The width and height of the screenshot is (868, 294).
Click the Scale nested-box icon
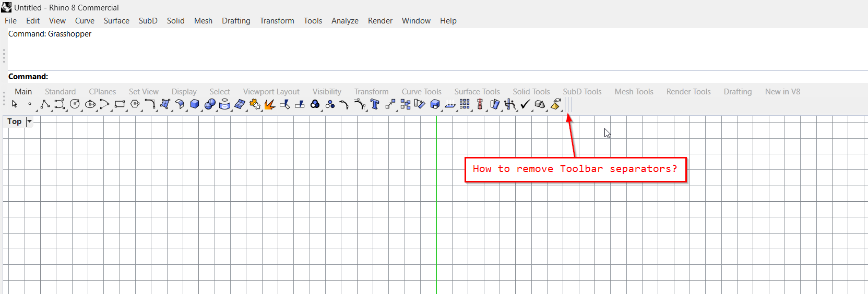[435, 104]
